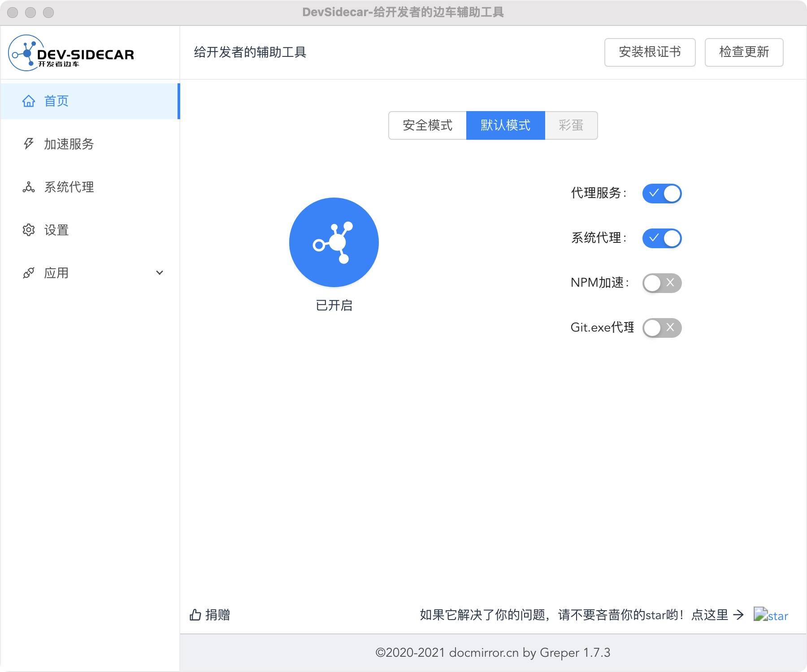Go to 加速服务 in sidebar
Viewport: 807px width, 672px height.
90,144
